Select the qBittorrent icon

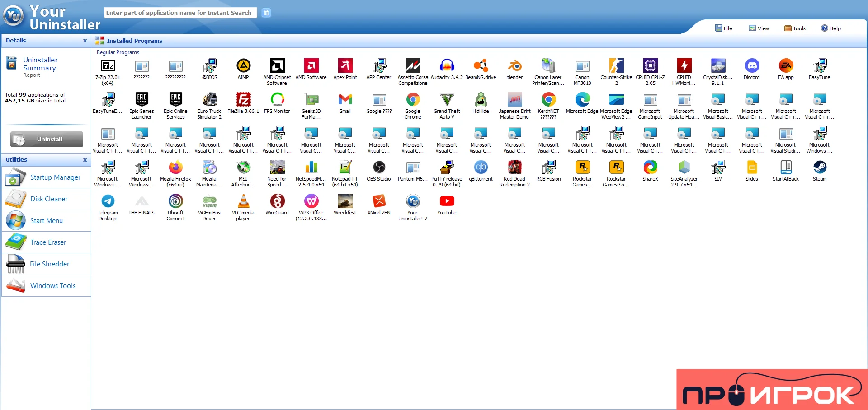(481, 168)
